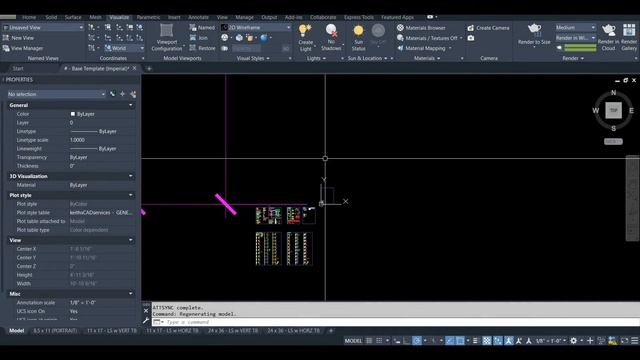
Task: Open the Medium render preset dropdown
Action: [575, 27]
